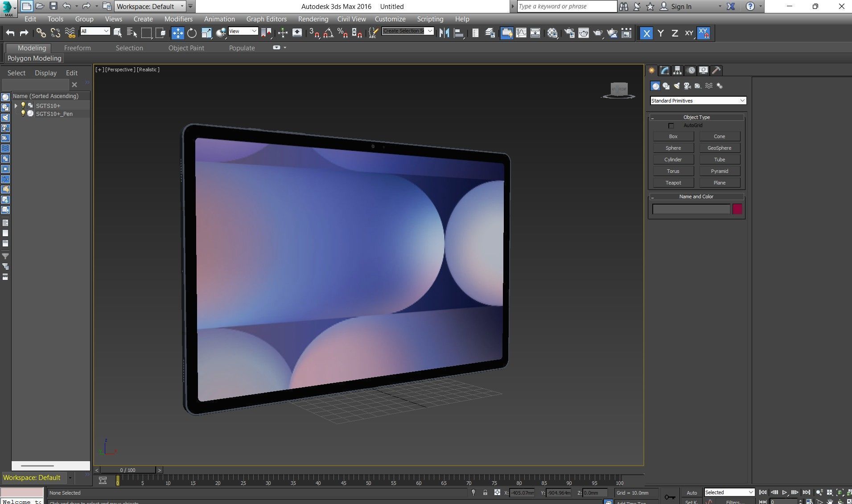This screenshot has height=504, width=852.
Task: Switch to the Freeform ribbon tab
Action: 77,48
